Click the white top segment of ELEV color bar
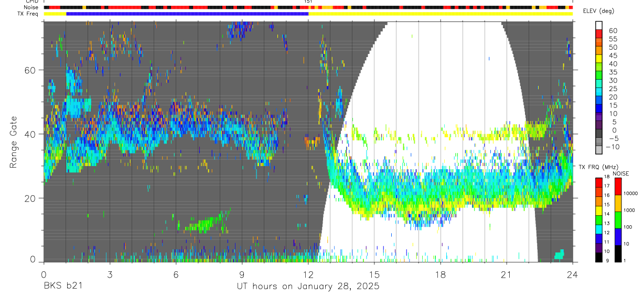644x297 pixels. (x=599, y=25)
